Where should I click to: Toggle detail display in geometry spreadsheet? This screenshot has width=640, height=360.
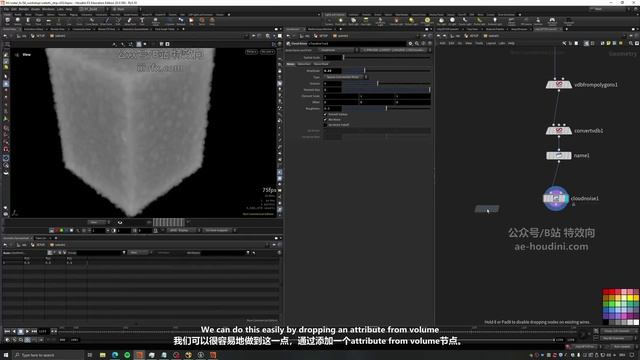click(x=64, y=253)
